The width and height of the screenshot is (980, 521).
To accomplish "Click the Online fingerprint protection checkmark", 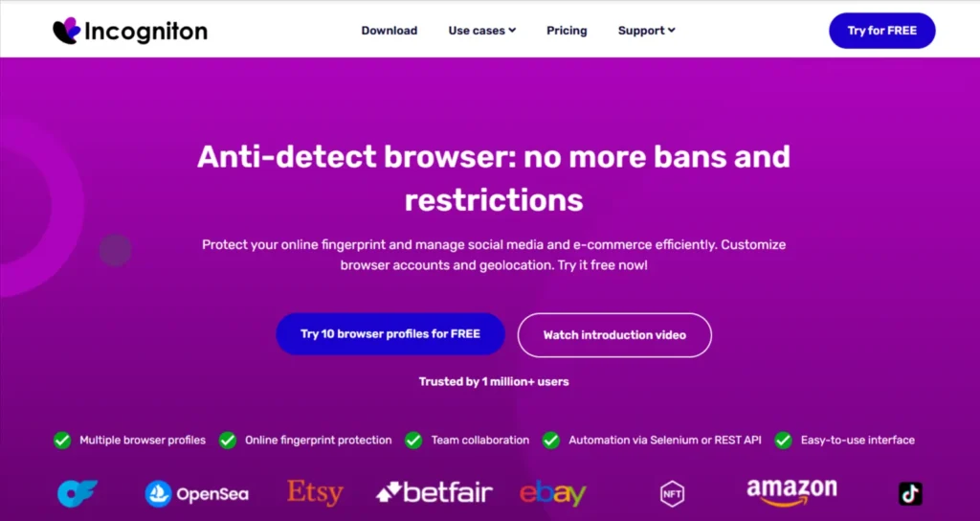I will click(x=228, y=441).
